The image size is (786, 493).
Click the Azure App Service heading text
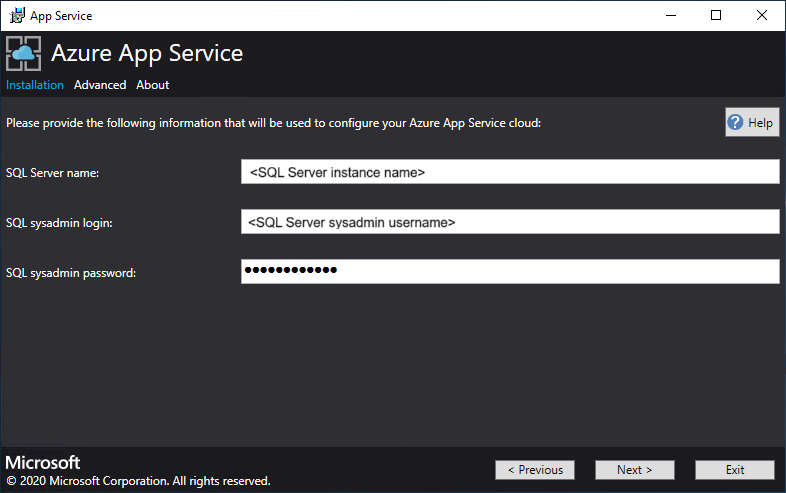pyautogui.click(x=147, y=53)
